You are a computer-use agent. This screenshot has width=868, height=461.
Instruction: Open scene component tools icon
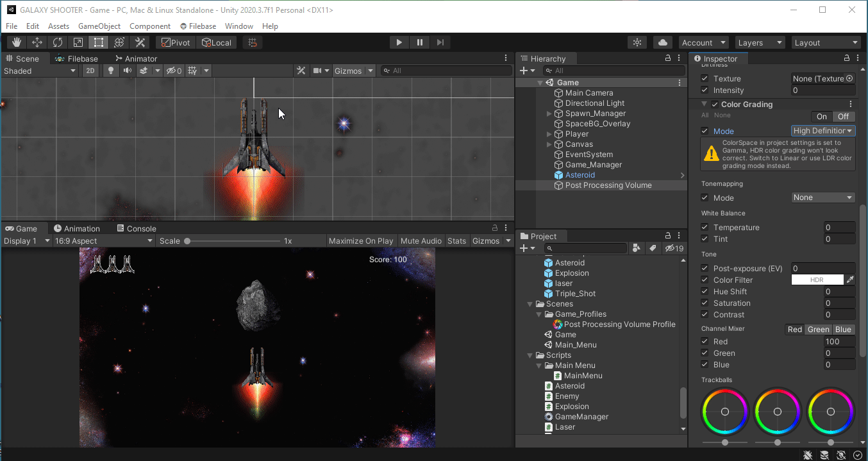301,71
